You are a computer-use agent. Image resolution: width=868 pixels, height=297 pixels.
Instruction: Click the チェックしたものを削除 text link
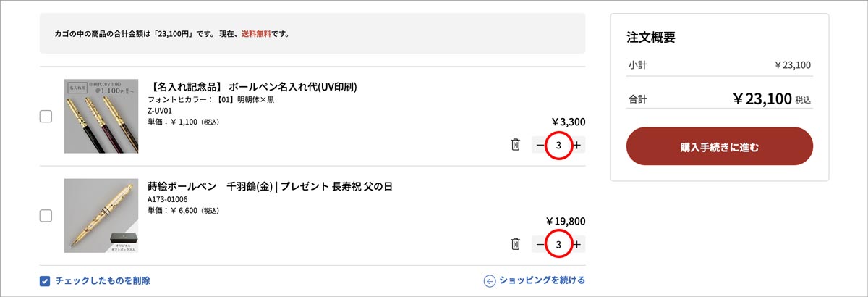(x=103, y=280)
